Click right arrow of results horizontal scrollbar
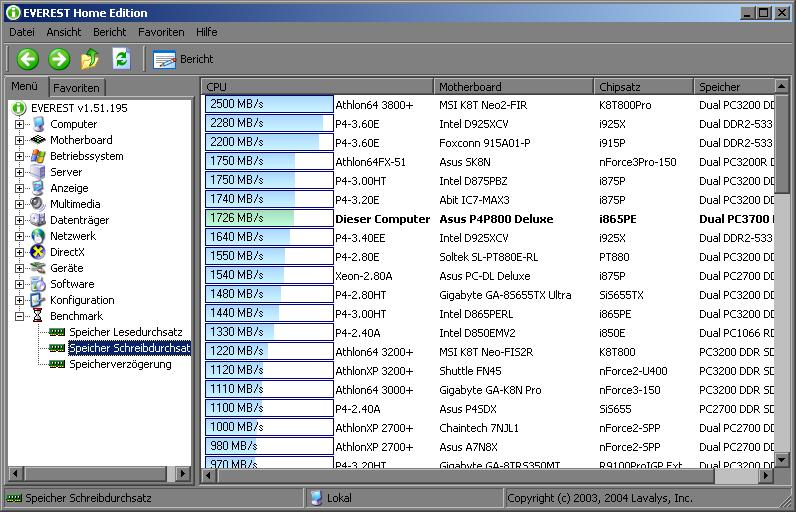Image resolution: width=796 pixels, height=512 pixels. pyautogui.click(x=767, y=475)
